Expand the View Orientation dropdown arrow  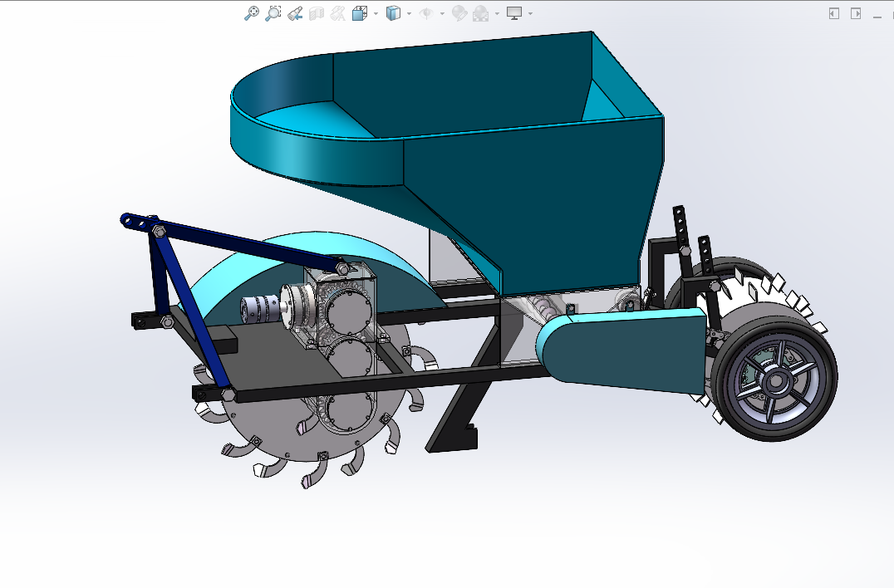pos(376,13)
